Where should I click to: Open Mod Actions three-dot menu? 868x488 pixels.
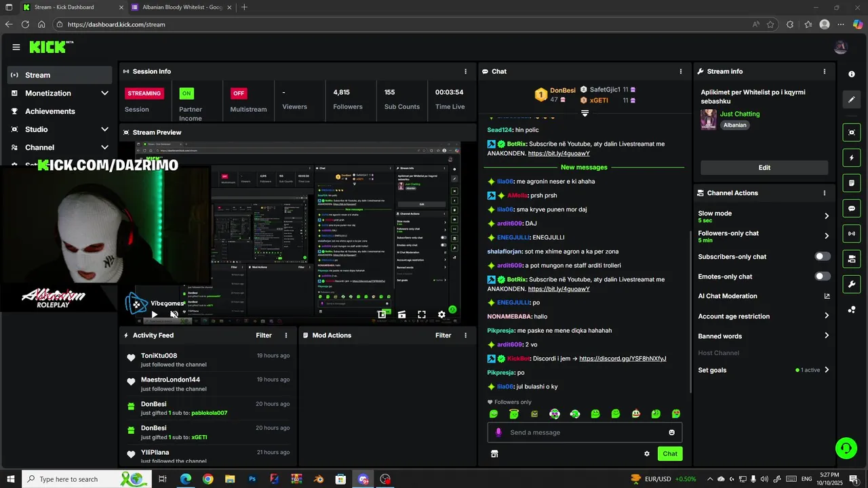(465, 335)
